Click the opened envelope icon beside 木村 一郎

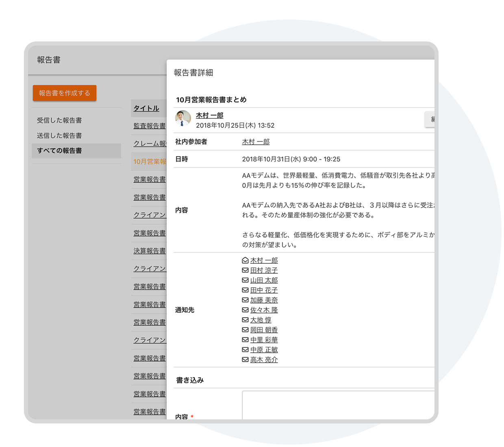pyautogui.click(x=245, y=260)
